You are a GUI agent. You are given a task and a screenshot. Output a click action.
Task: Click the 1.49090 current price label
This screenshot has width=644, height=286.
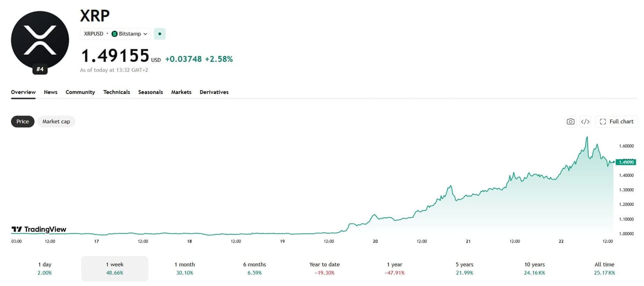[626, 161]
